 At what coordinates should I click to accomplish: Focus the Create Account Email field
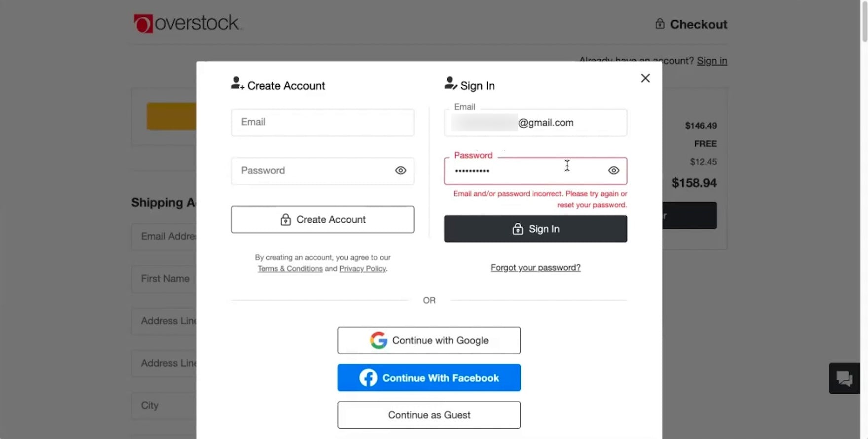pyautogui.click(x=323, y=122)
